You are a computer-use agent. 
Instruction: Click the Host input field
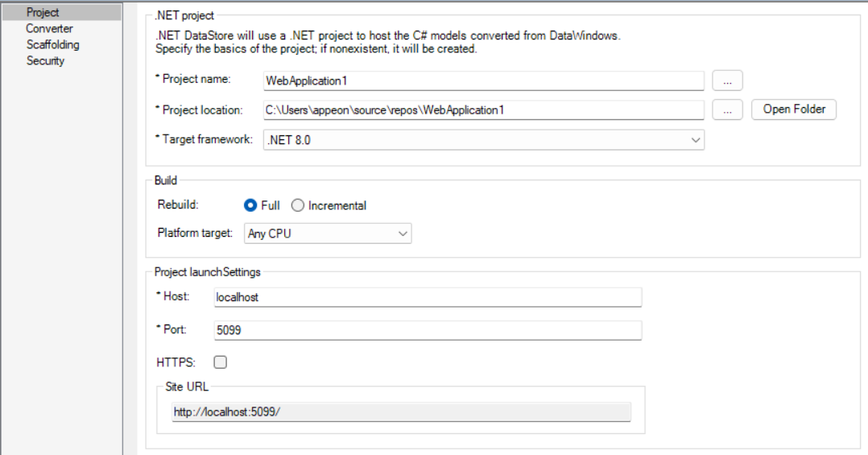(x=427, y=297)
